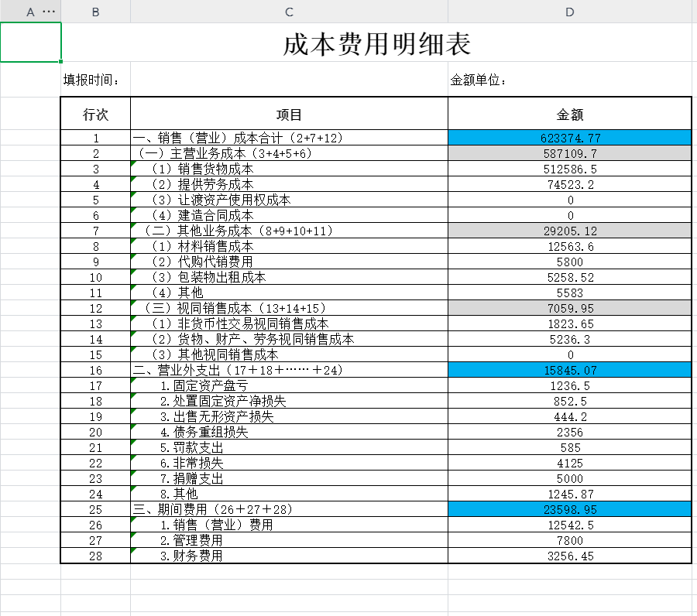Select the 项目 header cell
Screen dimensions: 697x616
pos(289,114)
